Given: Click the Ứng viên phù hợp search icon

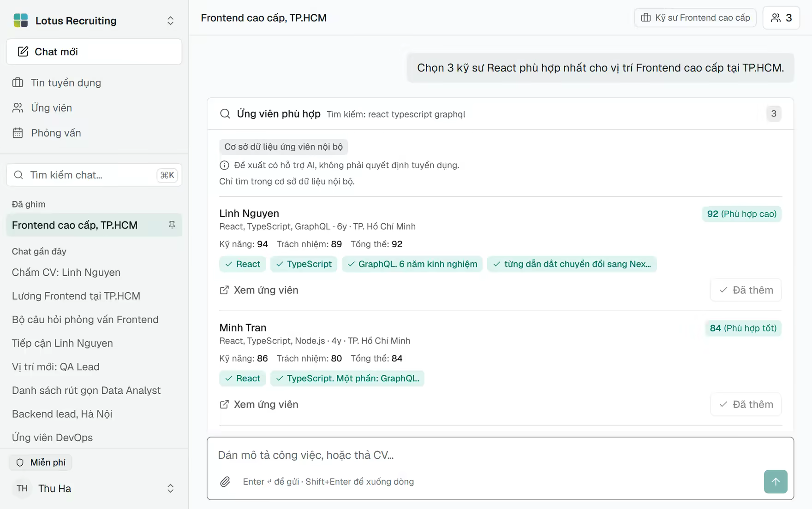Looking at the screenshot, I should point(225,114).
